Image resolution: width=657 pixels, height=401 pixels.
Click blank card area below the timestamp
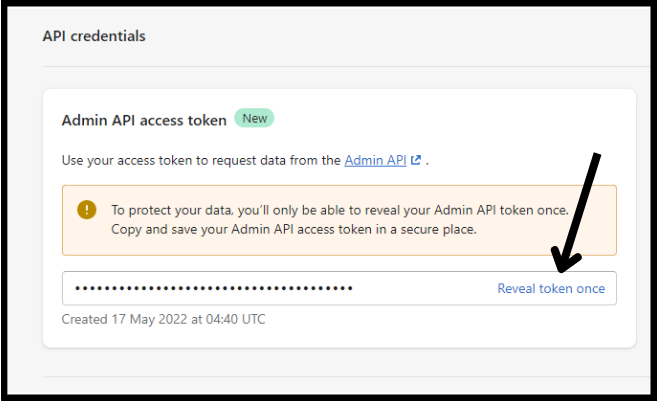pyautogui.click(x=339, y=337)
